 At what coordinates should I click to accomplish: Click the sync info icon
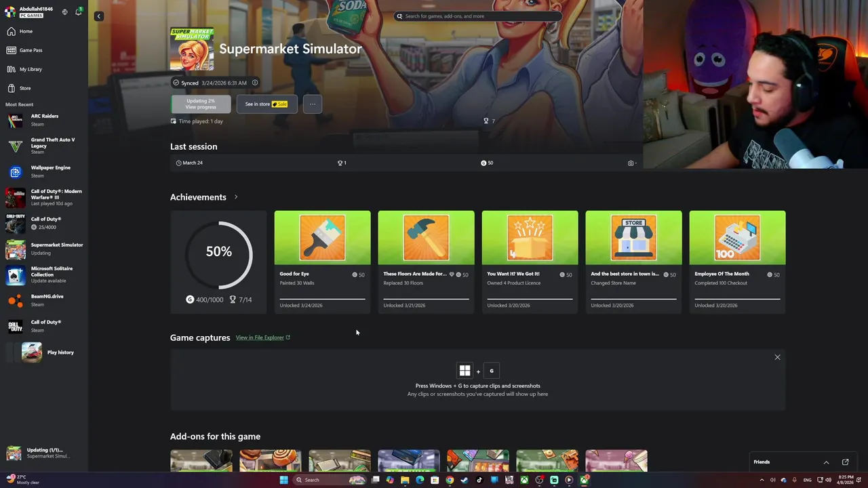pyautogui.click(x=255, y=83)
